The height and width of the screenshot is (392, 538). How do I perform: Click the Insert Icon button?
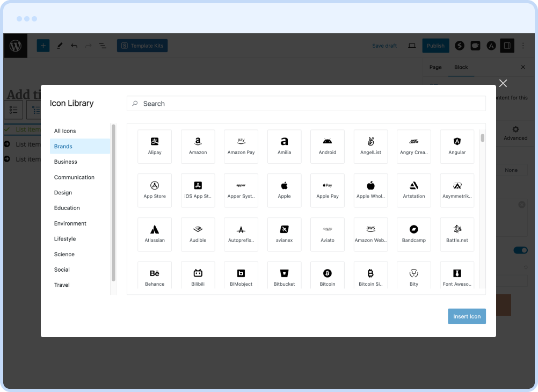(467, 316)
